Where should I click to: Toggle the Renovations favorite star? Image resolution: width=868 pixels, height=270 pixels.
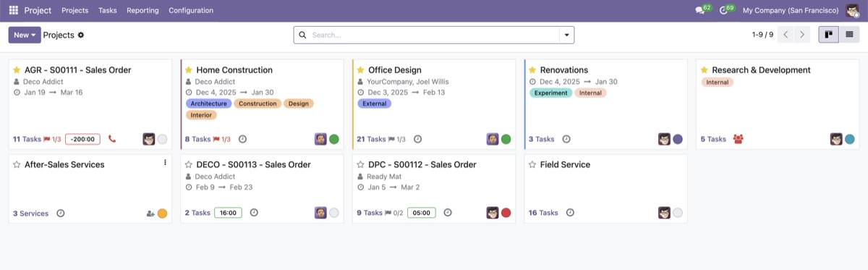coord(532,70)
